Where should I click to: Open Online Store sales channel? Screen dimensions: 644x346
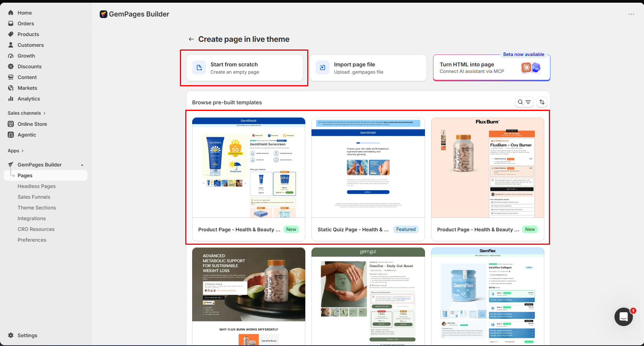point(32,124)
